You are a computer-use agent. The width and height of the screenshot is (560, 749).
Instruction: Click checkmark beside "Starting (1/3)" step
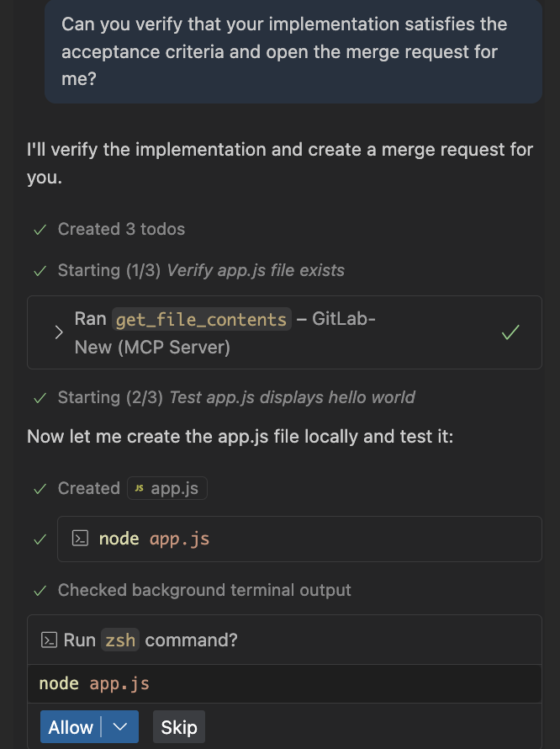point(39,271)
